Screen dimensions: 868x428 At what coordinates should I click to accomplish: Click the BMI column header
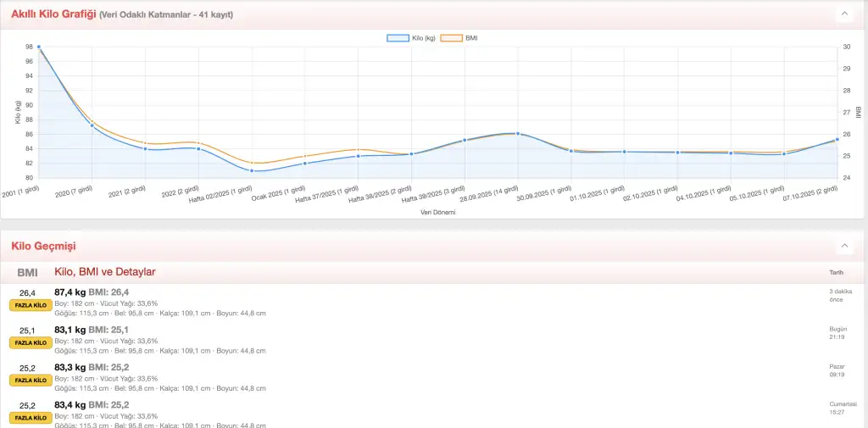tap(27, 272)
